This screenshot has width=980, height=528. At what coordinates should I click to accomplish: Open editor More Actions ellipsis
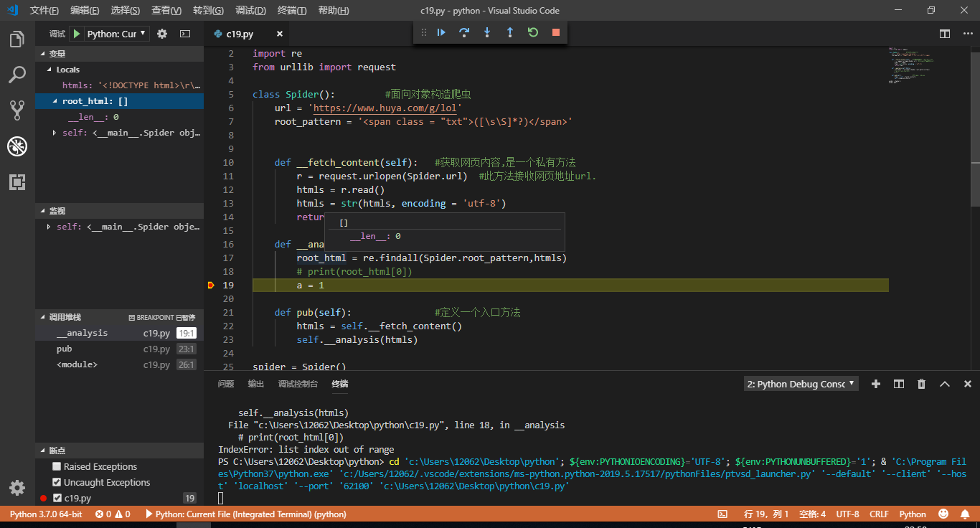[966, 34]
